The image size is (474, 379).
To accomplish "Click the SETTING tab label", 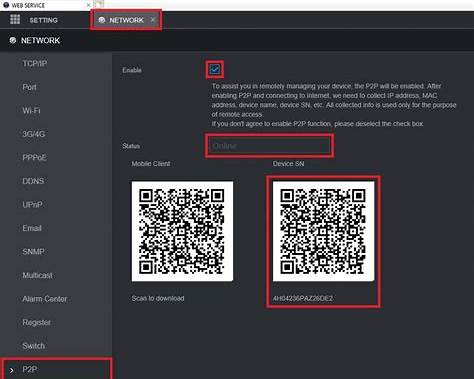I will pos(43,20).
